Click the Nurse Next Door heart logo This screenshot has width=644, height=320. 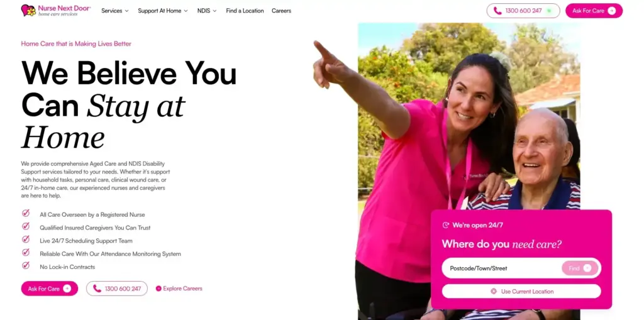coord(29,10)
